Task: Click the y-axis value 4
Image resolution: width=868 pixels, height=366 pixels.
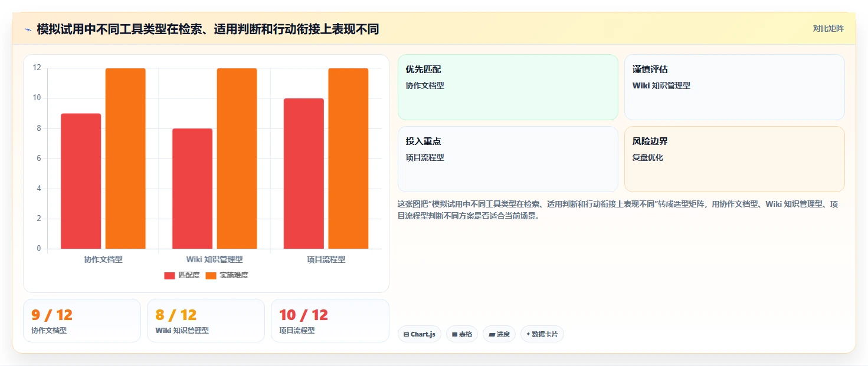Action: 39,188
